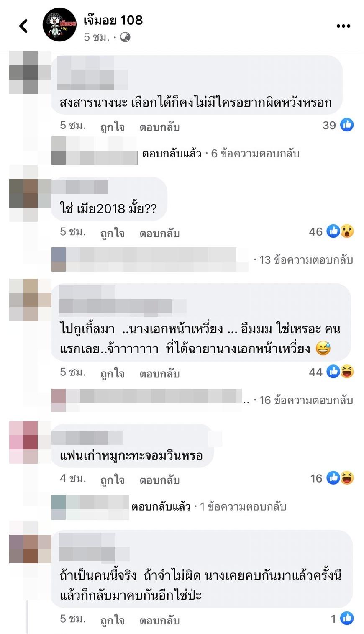Reply to the ถ้าเป็นคนนี้จริง comment
364x634 pixels.
pyautogui.click(x=160, y=620)
